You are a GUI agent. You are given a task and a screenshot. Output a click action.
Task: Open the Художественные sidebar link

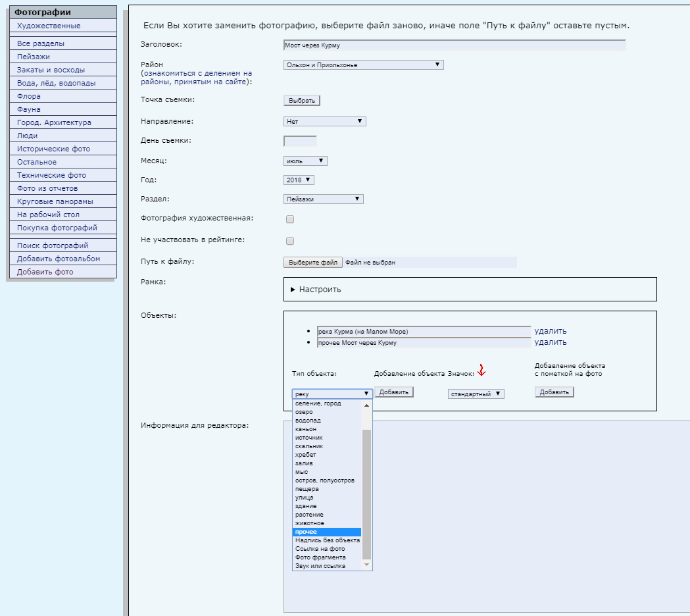click(x=63, y=26)
